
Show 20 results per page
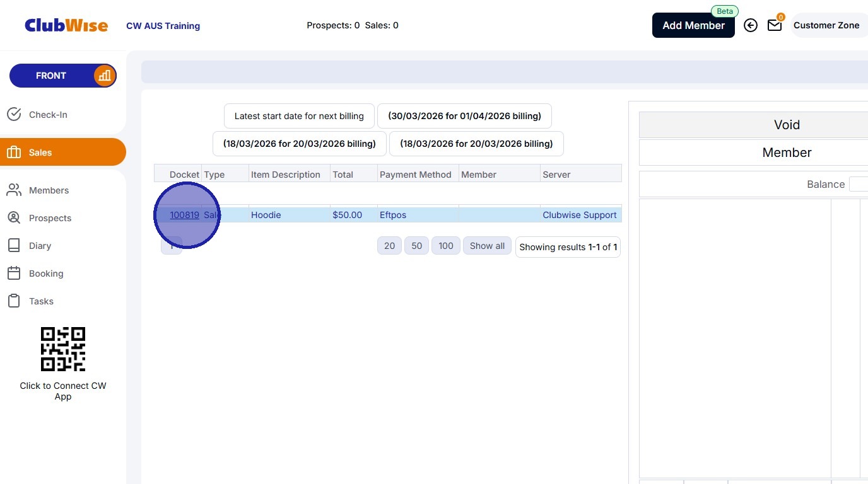[390, 246]
